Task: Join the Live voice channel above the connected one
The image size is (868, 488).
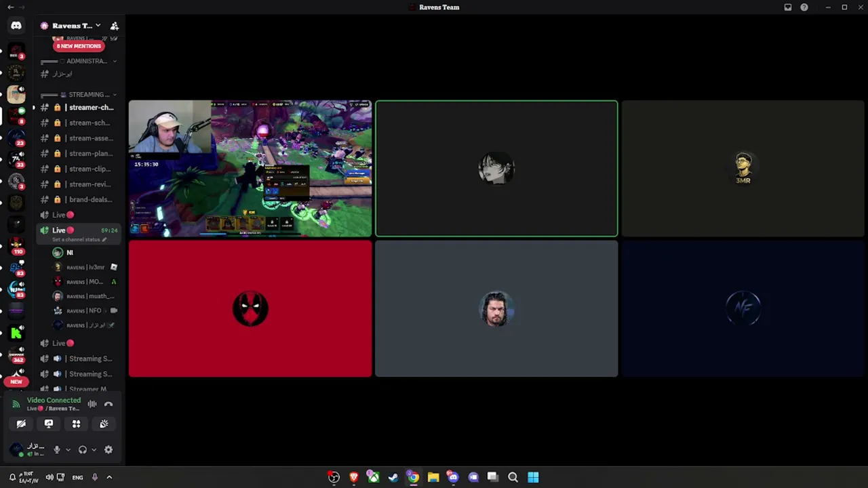Action: point(79,215)
